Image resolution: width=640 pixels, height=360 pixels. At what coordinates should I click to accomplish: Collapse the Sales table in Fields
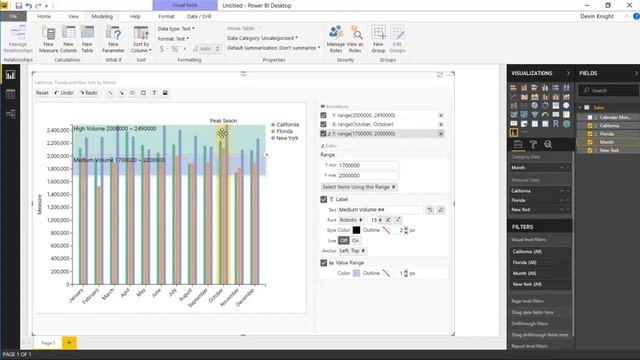coord(580,108)
